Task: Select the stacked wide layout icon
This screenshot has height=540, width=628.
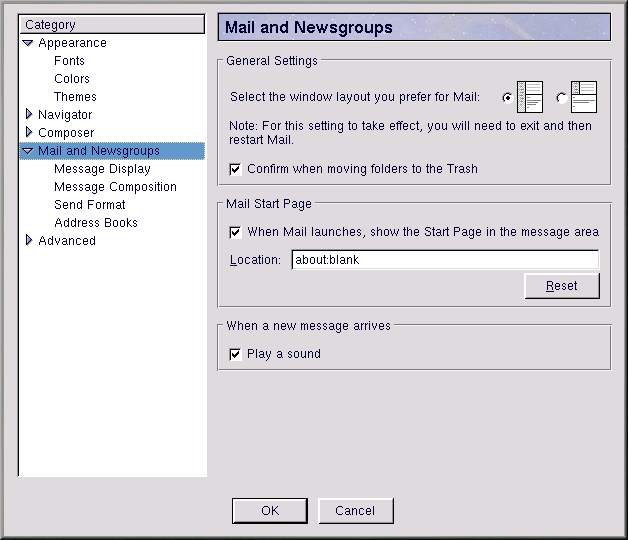Action: [582, 97]
